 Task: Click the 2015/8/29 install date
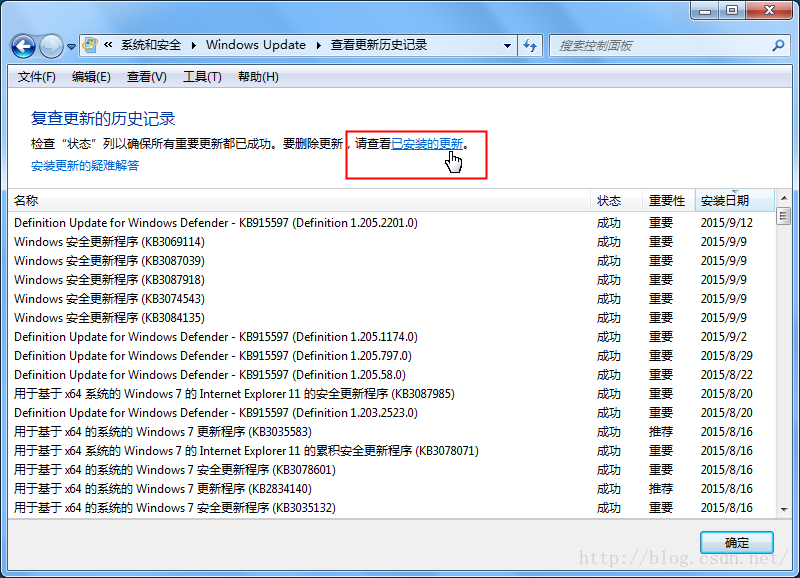click(x=727, y=356)
